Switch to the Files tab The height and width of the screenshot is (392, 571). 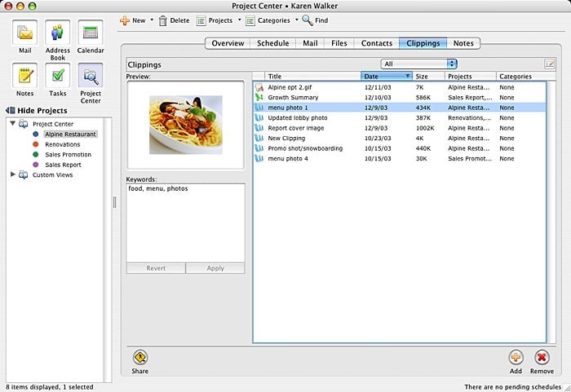pos(339,43)
